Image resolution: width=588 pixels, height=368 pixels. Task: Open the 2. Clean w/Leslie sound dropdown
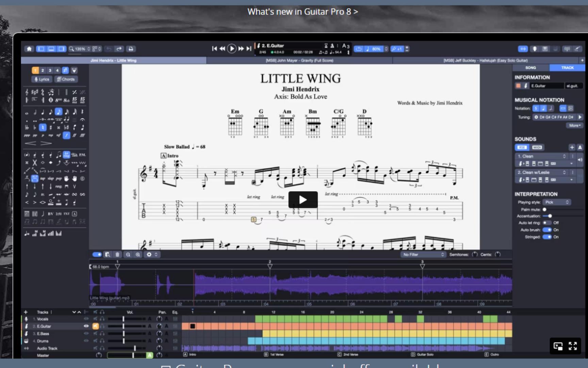click(x=541, y=172)
